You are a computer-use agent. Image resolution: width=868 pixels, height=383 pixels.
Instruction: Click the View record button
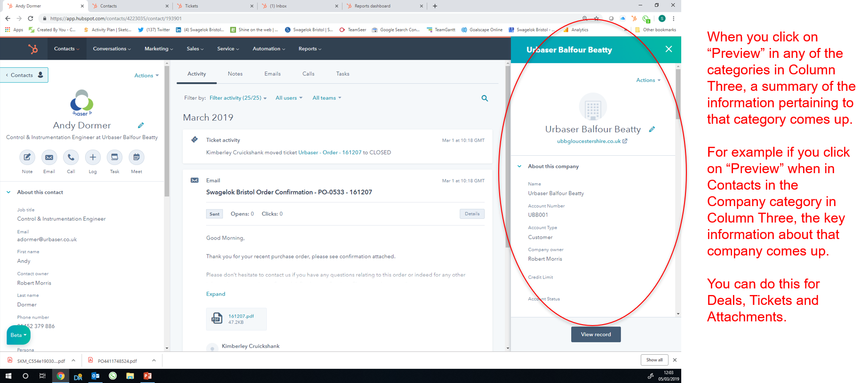point(596,335)
